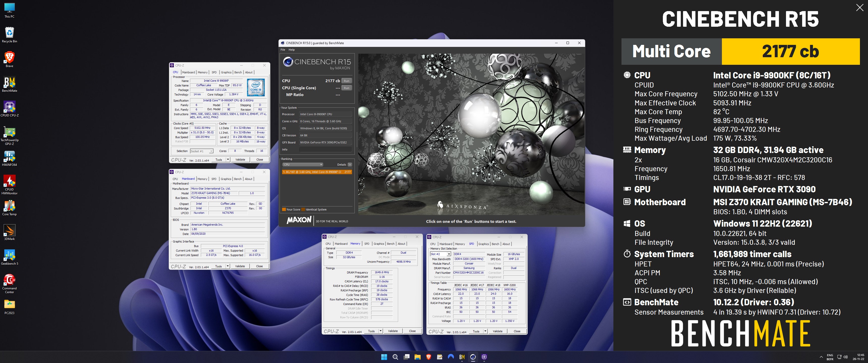868x363 pixels.
Task: Open the BenchMate desktop shortcut
Action: (x=9, y=84)
